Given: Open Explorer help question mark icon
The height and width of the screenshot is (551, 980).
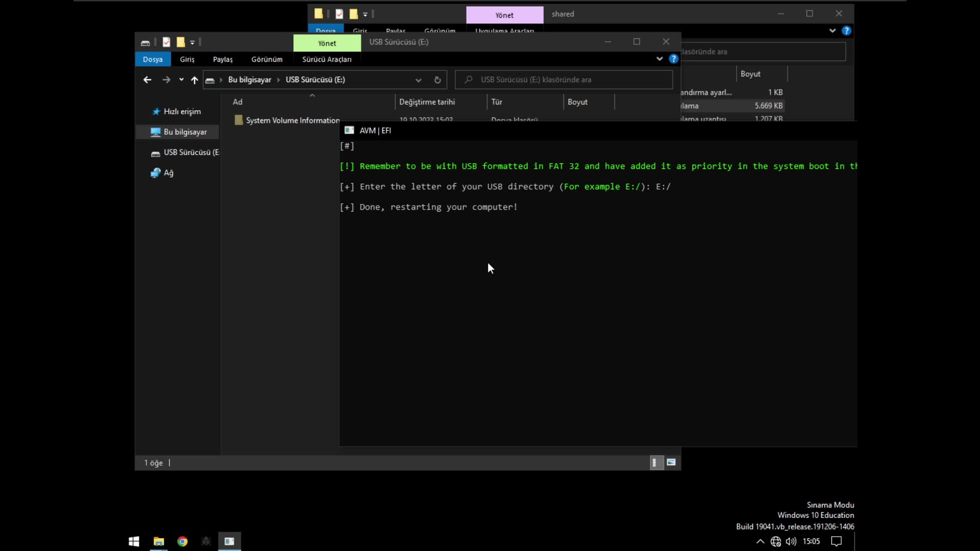Looking at the screenshot, I should coord(674,59).
